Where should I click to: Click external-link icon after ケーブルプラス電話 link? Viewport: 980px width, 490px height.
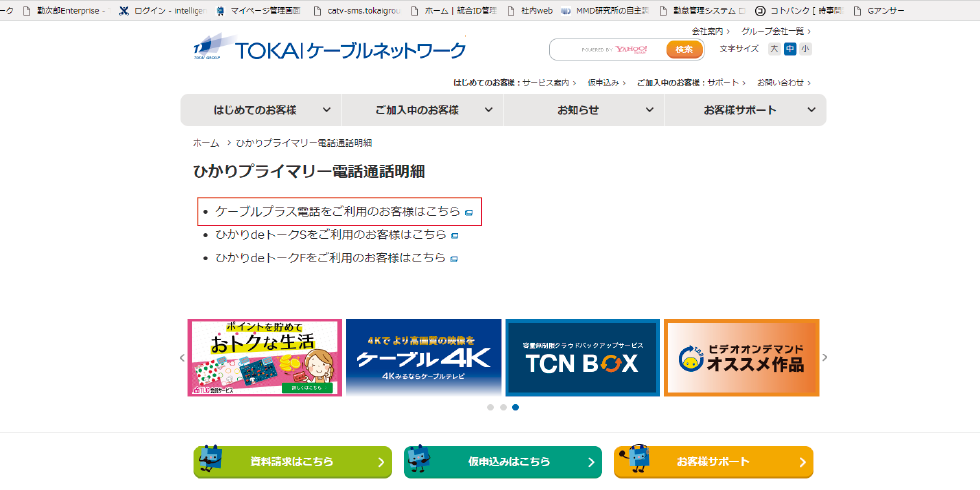[469, 212]
